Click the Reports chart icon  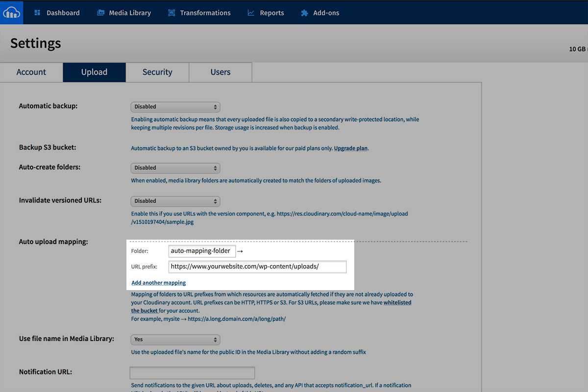point(251,13)
